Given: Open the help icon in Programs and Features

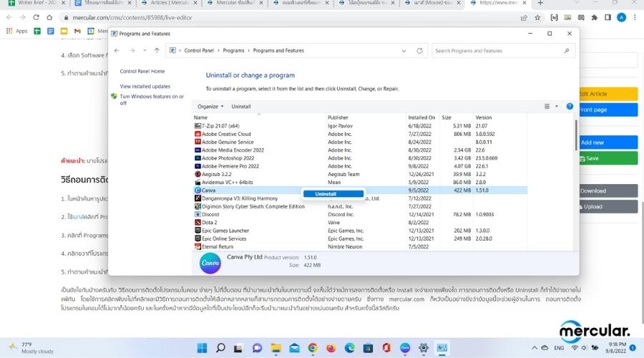Looking at the screenshot, I should click(570, 106).
